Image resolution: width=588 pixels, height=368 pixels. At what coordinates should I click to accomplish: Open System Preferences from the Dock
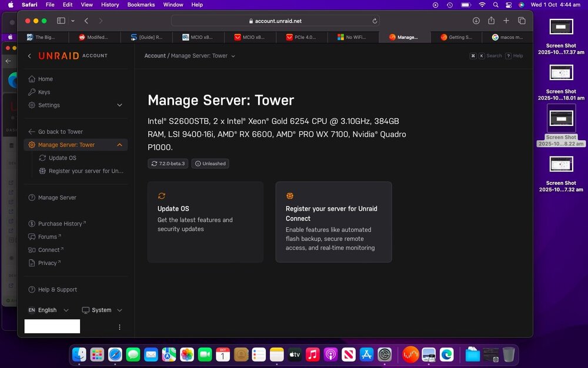[x=385, y=354]
